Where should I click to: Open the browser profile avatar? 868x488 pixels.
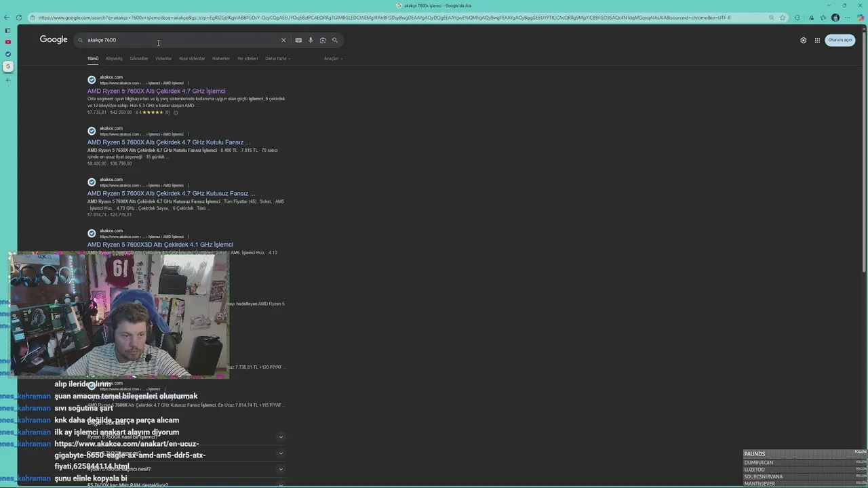coord(835,18)
